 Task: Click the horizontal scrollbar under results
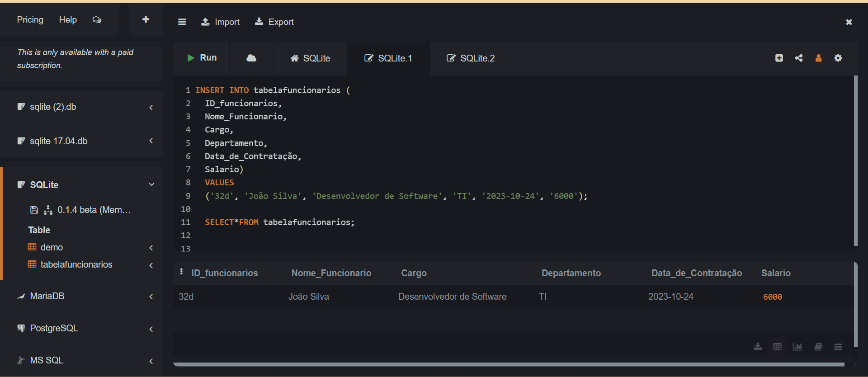click(x=508, y=364)
